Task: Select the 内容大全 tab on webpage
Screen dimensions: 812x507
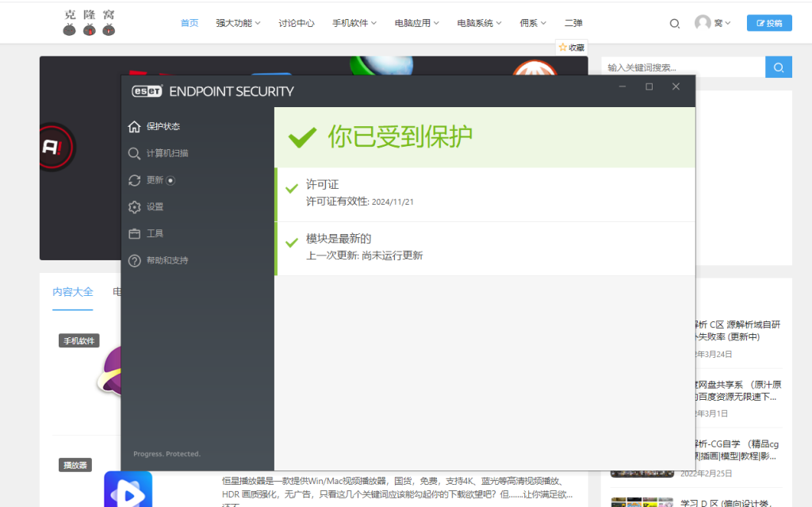Action: coord(72,292)
